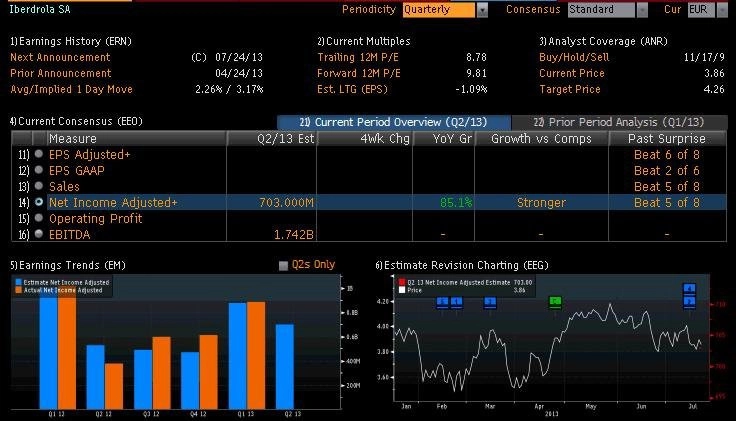Toggle the Q2s Only checkbox
The height and width of the screenshot is (421, 736).
(x=283, y=266)
